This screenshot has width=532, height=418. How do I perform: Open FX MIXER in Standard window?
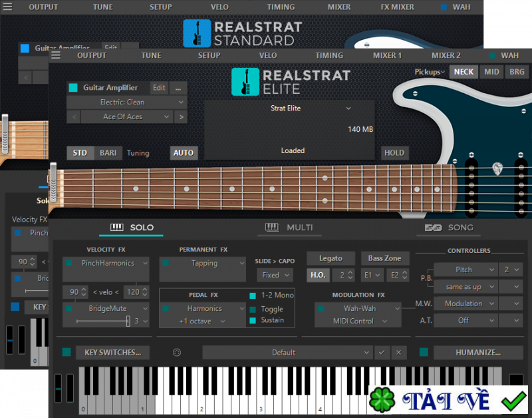coord(397,7)
